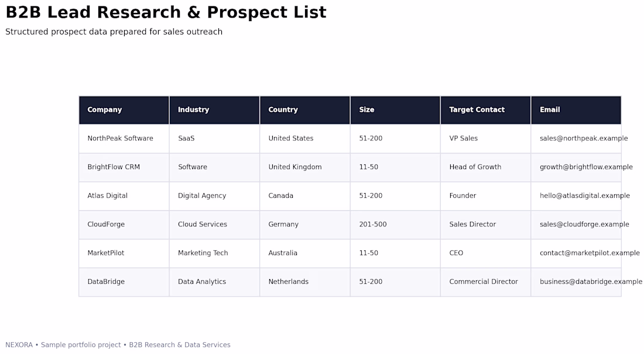Select the Country column header
The image size is (644, 354).
305,110
